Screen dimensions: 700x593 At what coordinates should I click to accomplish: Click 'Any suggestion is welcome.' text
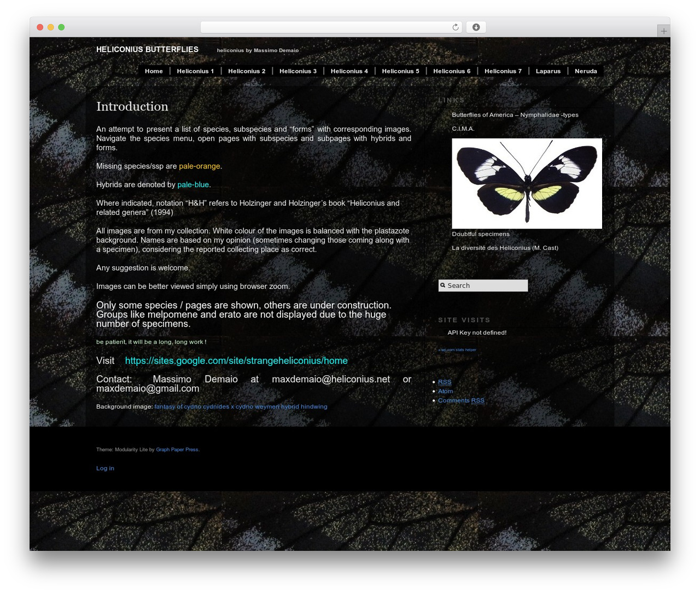point(143,268)
